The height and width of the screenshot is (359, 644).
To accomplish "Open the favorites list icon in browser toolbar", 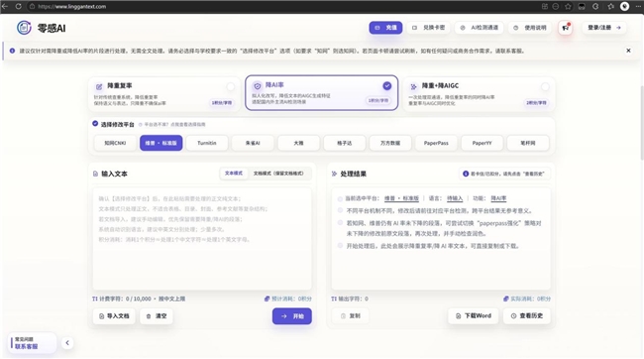I will pyautogui.click(x=610, y=6).
